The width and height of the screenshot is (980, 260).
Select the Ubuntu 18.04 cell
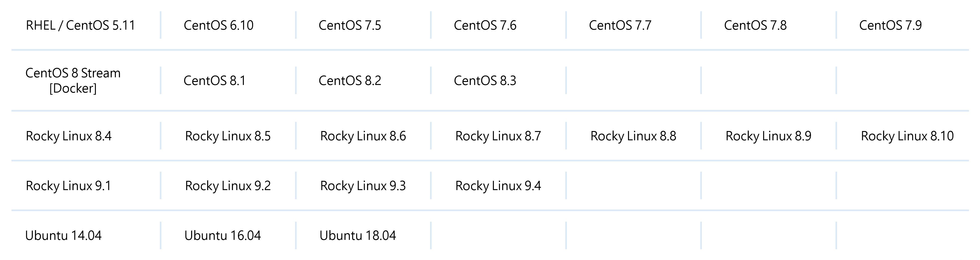point(358,236)
